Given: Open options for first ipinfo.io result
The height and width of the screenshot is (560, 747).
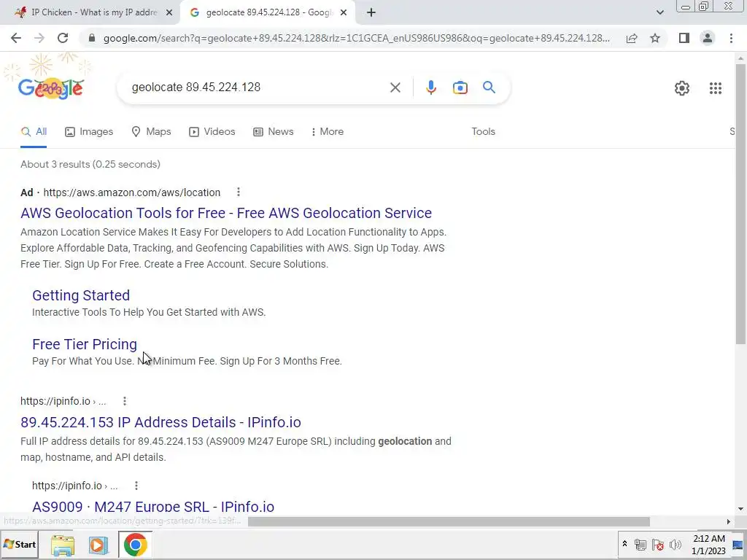Looking at the screenshot, I should click(124, 401).
